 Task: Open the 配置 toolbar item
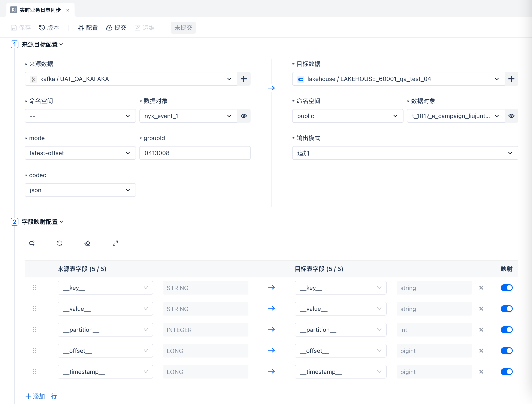click(x=88, y=28)
